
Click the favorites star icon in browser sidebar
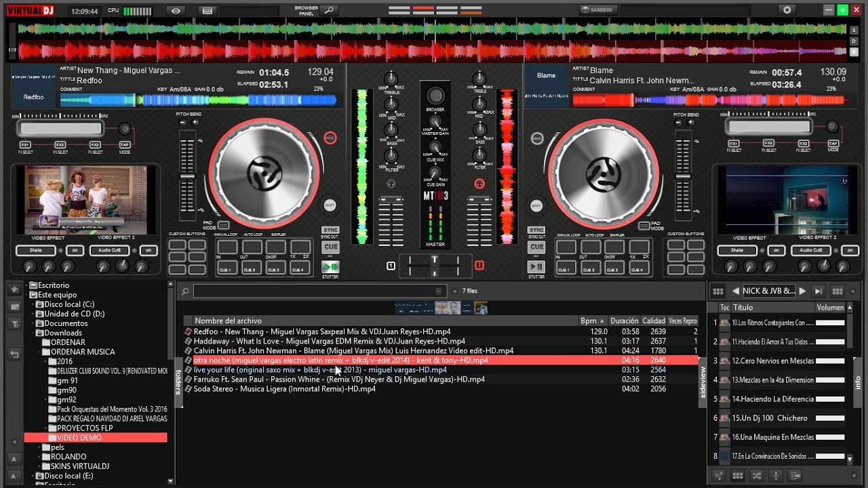pos(14,289)
